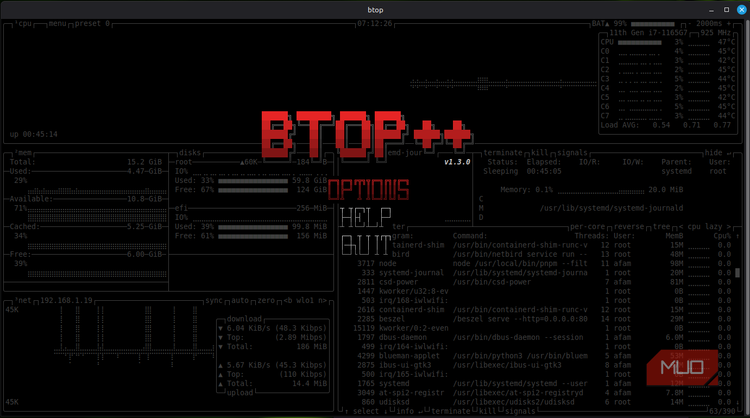Close the btop window
The image size is (750, 418).
(741, 10)
